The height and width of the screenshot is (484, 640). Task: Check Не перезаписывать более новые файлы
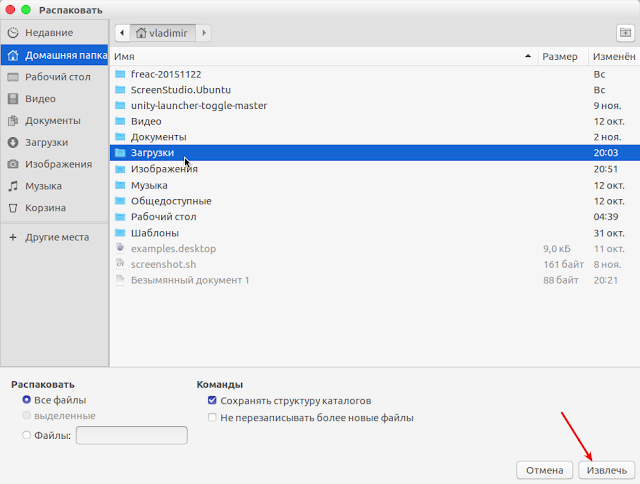click(x=212, y=417)
